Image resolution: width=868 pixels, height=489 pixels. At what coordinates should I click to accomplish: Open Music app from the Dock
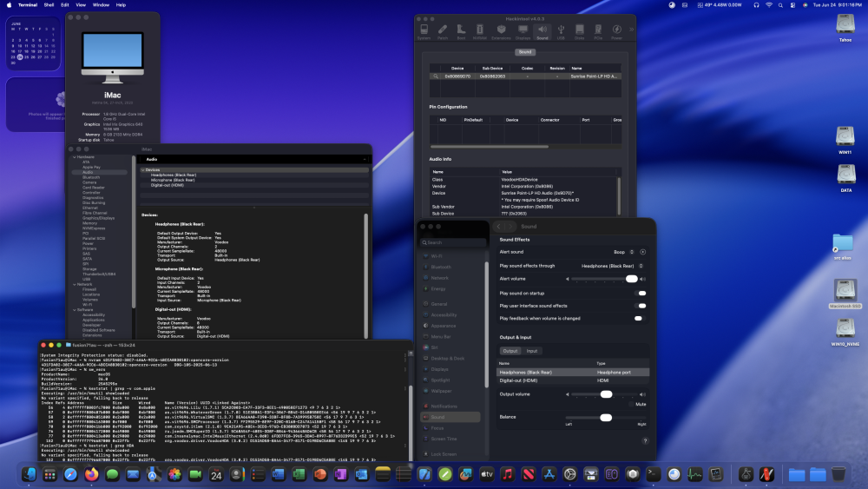click(x=508, y=474)
